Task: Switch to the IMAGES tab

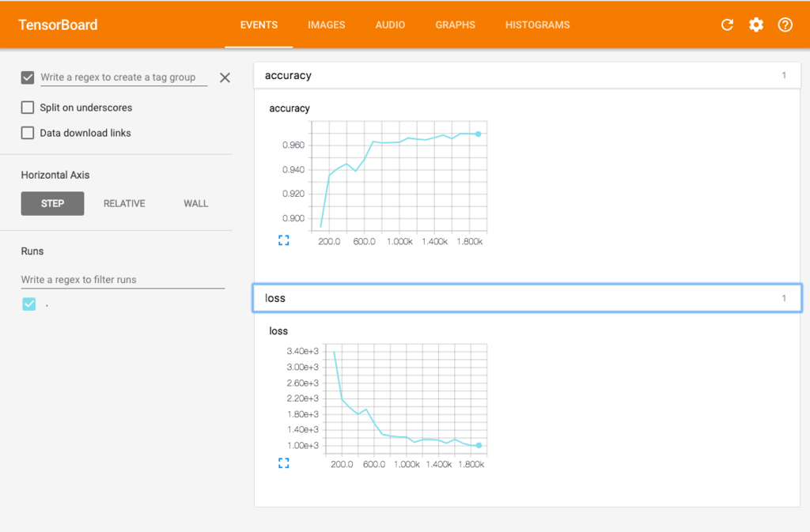Action: point(327,25)
